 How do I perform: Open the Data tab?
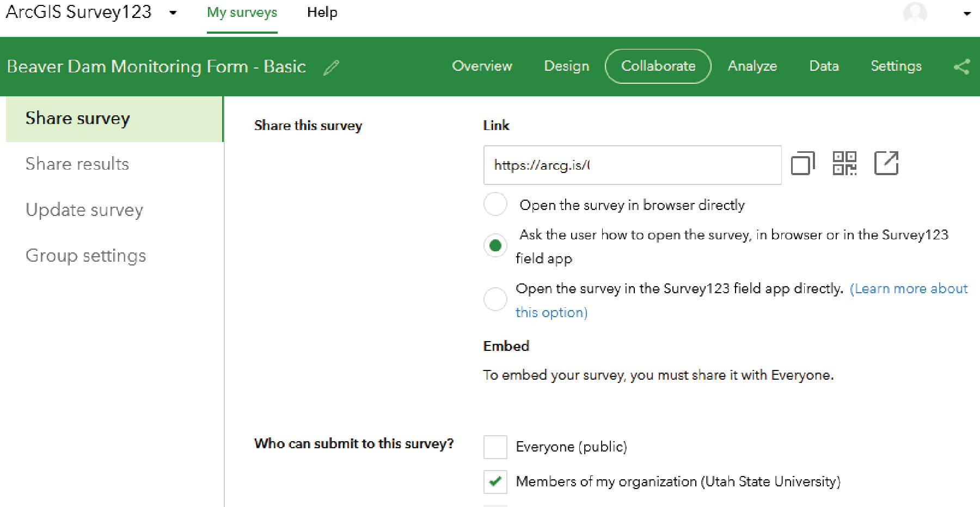click(824, 66)
